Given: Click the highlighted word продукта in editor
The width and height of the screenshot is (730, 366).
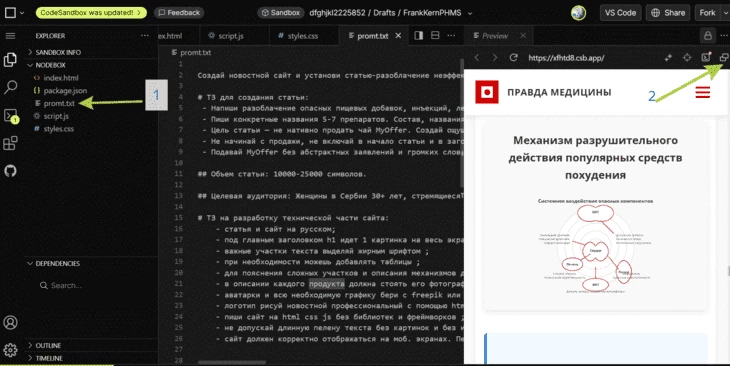Looking at the screenshot, I should pyautogui.click(x=327, y=284).
